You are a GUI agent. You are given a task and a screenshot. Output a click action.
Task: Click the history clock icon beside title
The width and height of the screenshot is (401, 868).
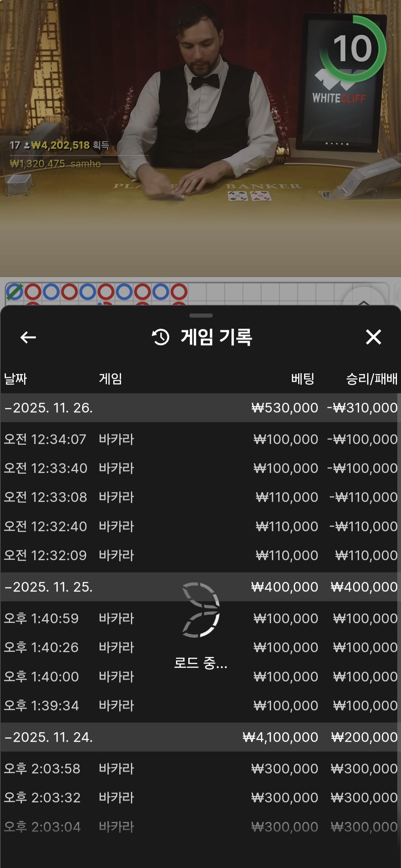pos(161,337)
